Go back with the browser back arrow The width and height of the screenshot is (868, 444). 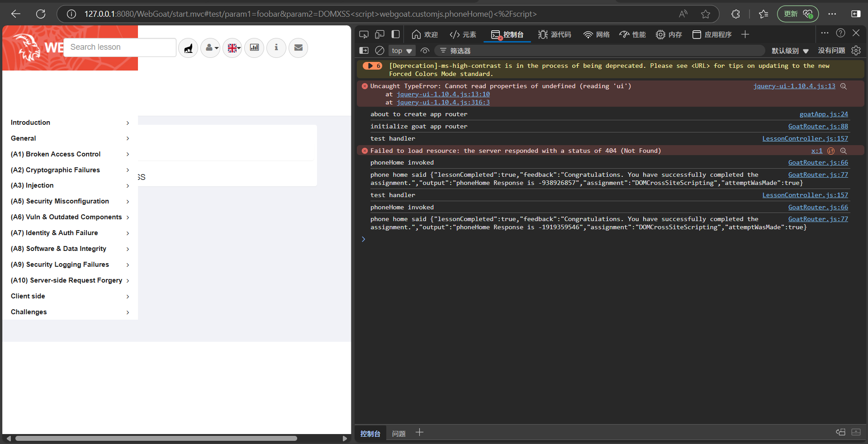(x=16, y=14)
